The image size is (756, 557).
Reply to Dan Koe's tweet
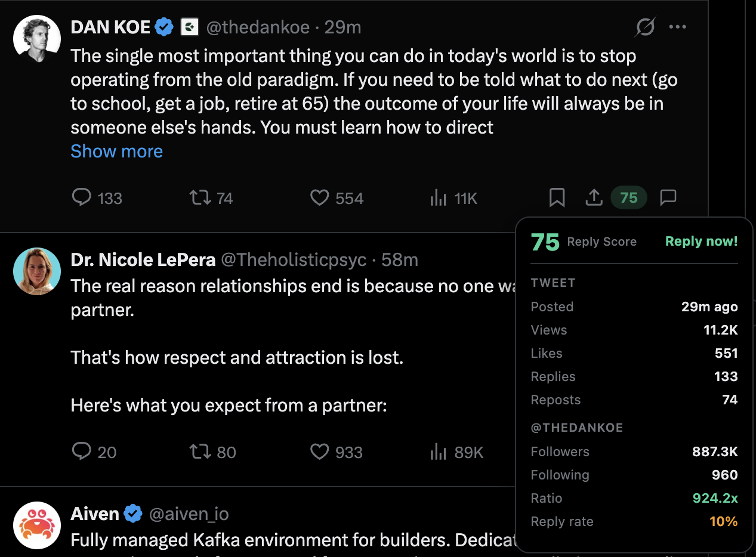point(82,197)
